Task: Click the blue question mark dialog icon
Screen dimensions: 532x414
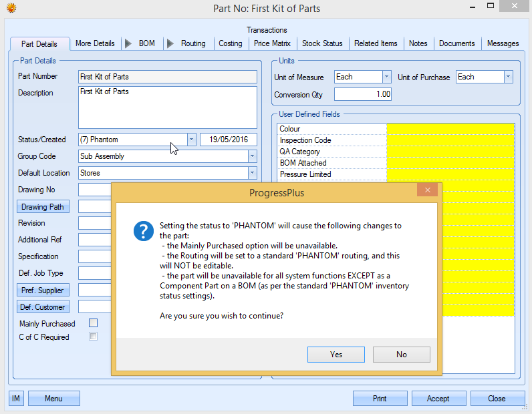Action: coord(144,231)
